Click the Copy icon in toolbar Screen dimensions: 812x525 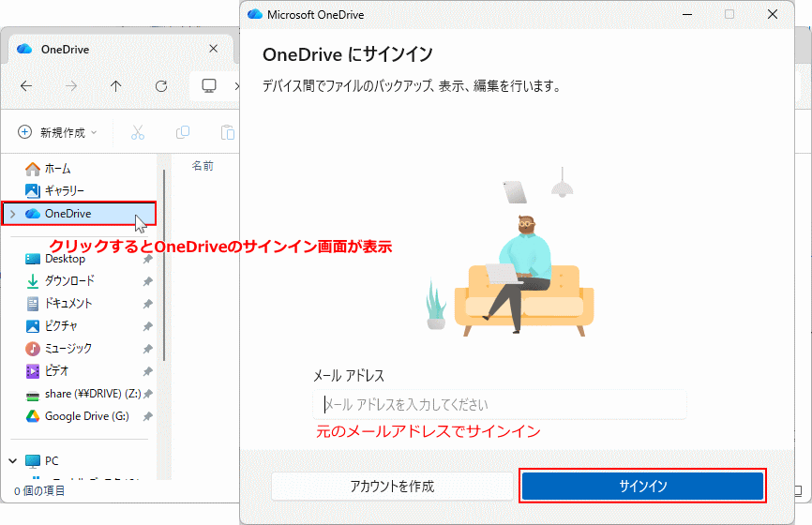tap(183, 132)
